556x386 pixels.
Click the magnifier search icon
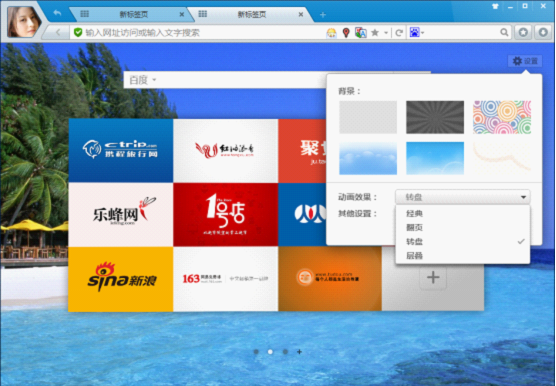tap(504, 33)
